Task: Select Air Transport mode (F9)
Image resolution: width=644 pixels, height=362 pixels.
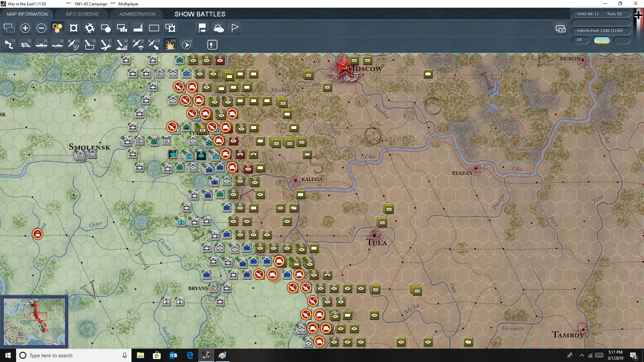Action: coord(138,45)
